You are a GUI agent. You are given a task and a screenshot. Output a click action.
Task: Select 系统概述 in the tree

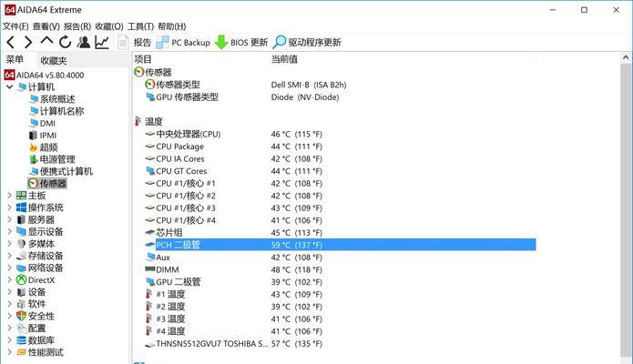53,99
